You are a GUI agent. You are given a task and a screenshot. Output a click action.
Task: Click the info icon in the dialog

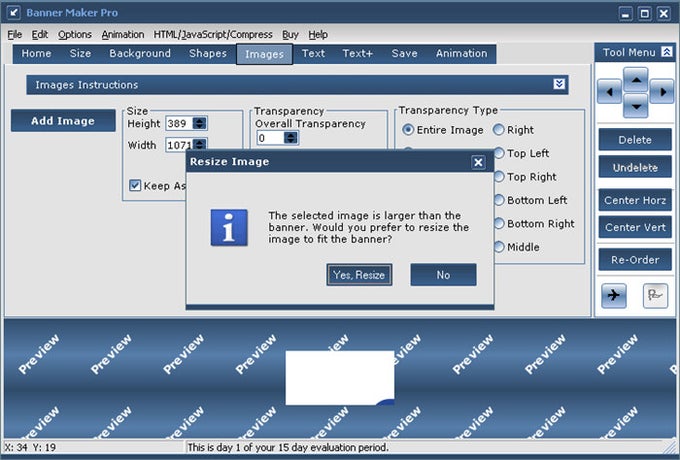point(229,228)
